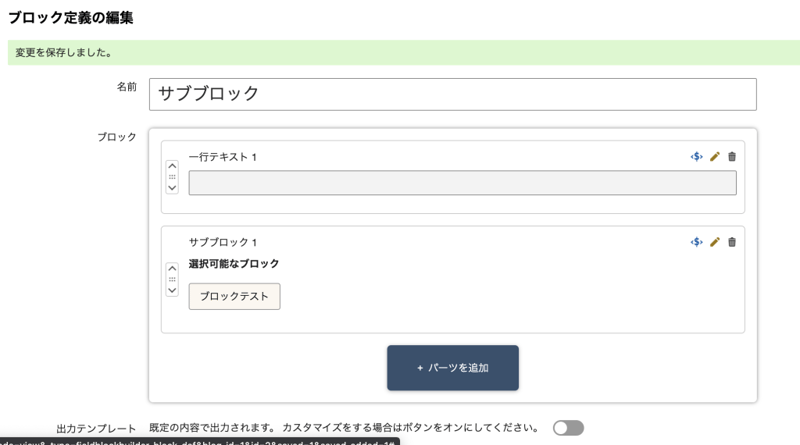Click the trash icon for サブブロック 1
The width and height of the screenshot is (800, 445).
(732, 242)
